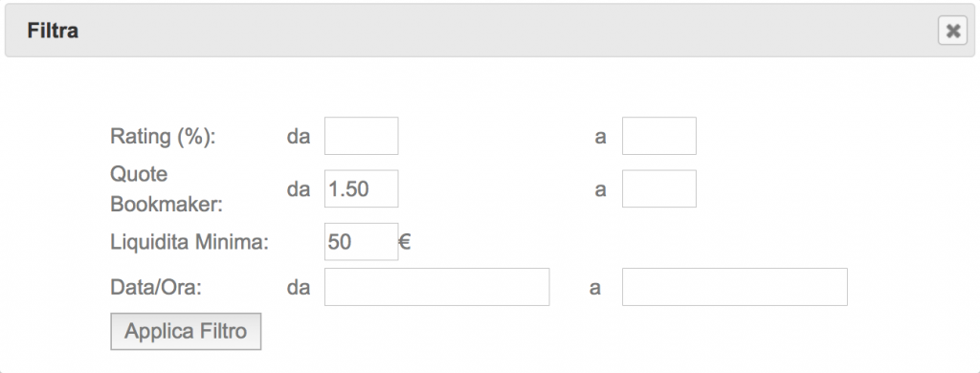Viewport: 980px width, 373px height.
Task: Click the Applica Filtro button
Action: [186, 331]
